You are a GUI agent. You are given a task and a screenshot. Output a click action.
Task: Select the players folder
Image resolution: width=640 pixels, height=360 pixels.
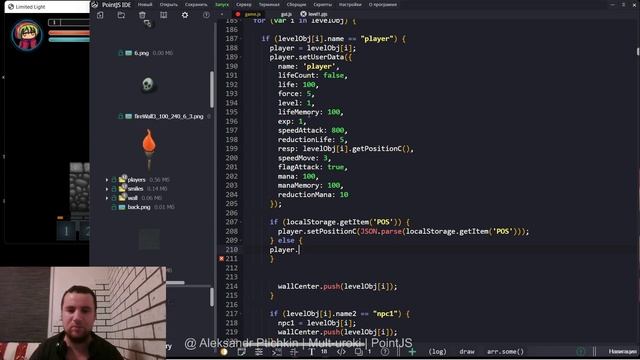click(x=136, y=180)
